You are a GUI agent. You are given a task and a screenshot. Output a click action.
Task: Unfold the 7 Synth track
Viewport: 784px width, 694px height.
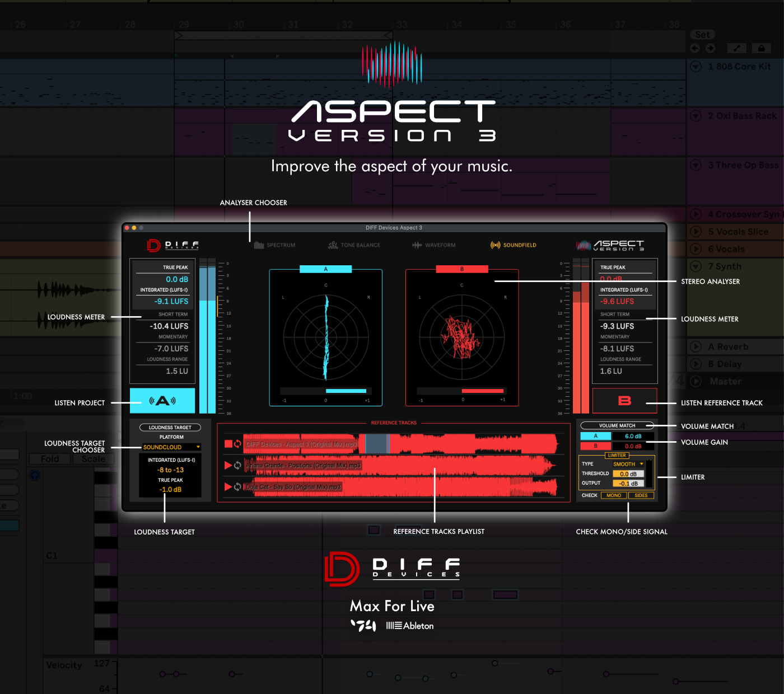point(696,266)
